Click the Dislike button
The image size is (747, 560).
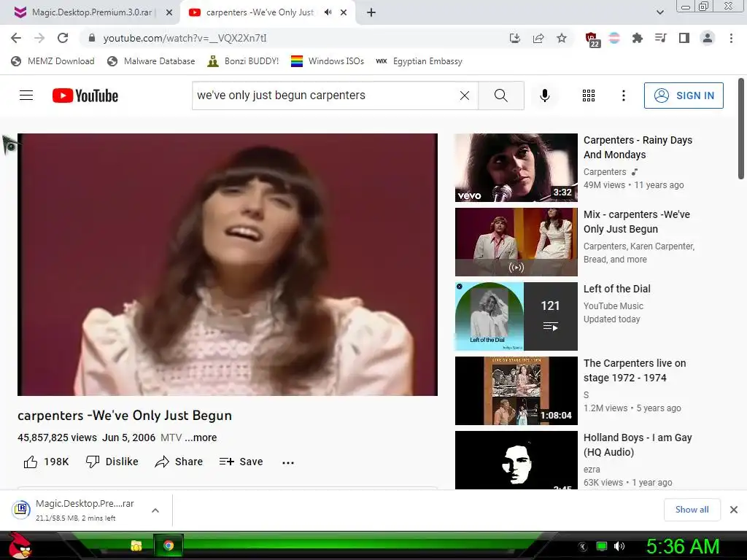[x=112, y=462]
